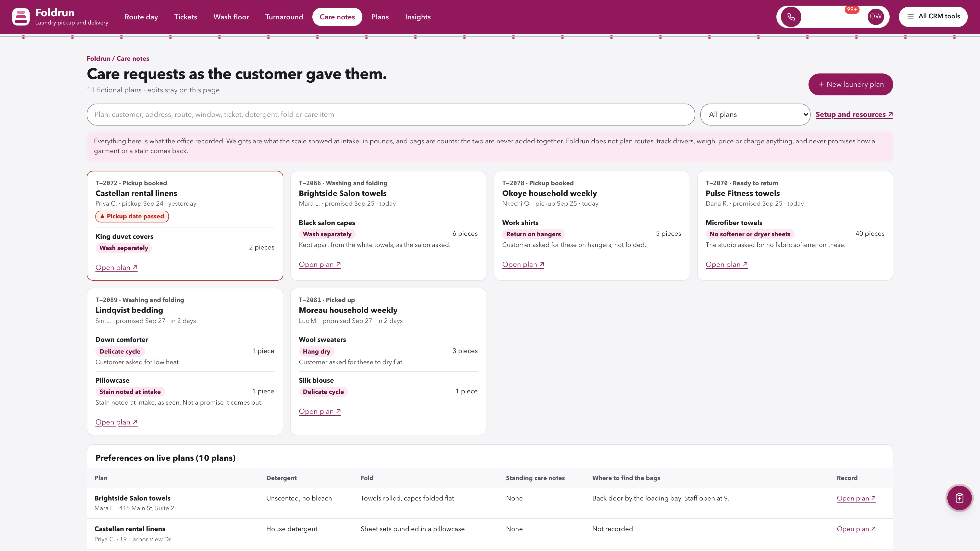Viewport: 980px width, 551px height.
Task: Switch to the Tickets tab
Action: click(x=186, y=17)
